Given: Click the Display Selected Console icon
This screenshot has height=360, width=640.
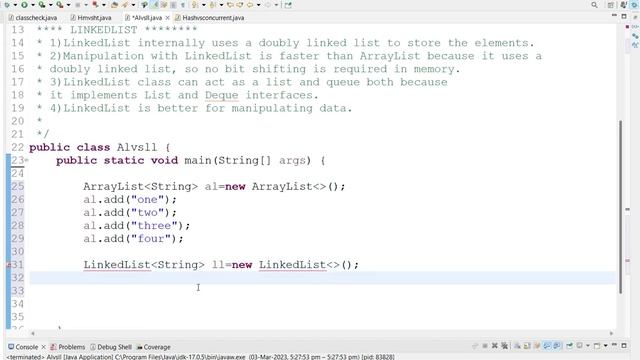Looking at the screenshot, I should (579, 346).
